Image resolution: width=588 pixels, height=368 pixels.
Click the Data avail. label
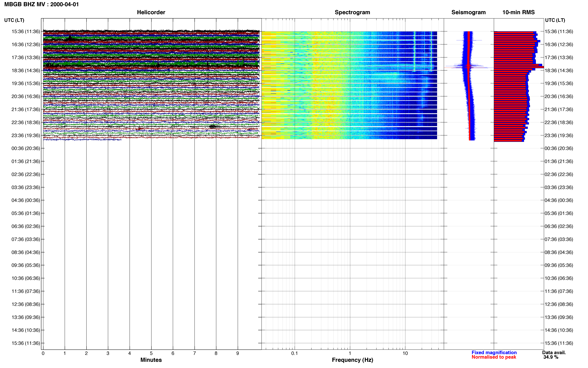coord(554,352)
